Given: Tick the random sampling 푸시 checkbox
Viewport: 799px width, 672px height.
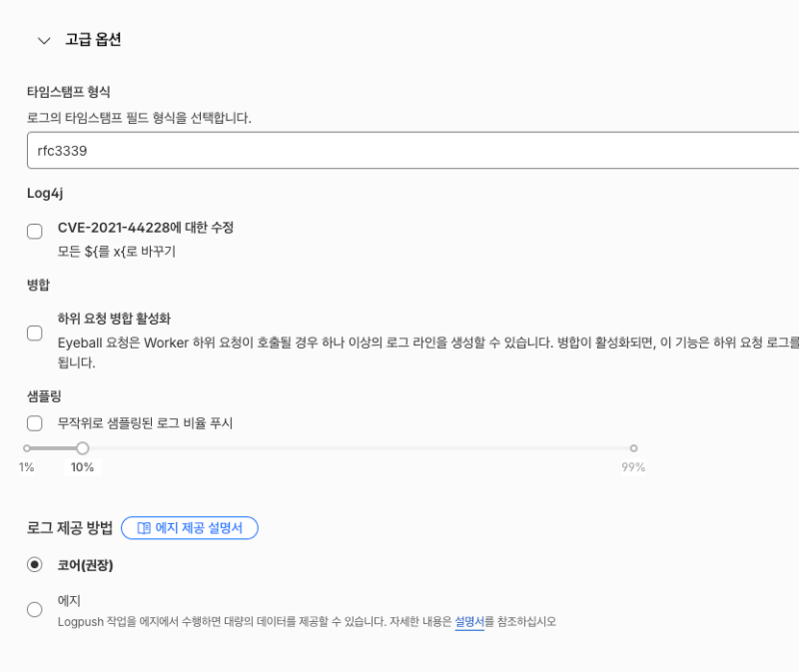Looking at the screenshot, I should [35, 423].
